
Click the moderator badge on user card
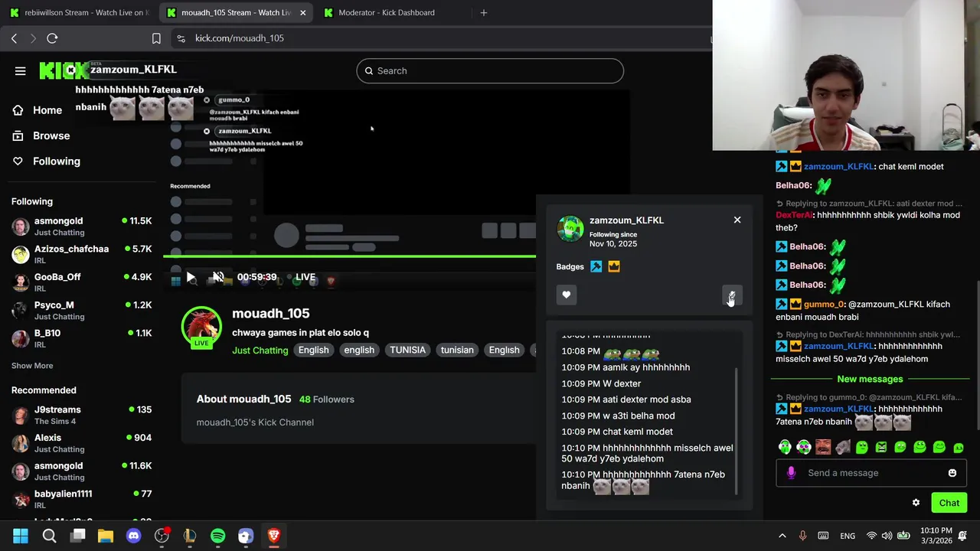click(596, 266)
